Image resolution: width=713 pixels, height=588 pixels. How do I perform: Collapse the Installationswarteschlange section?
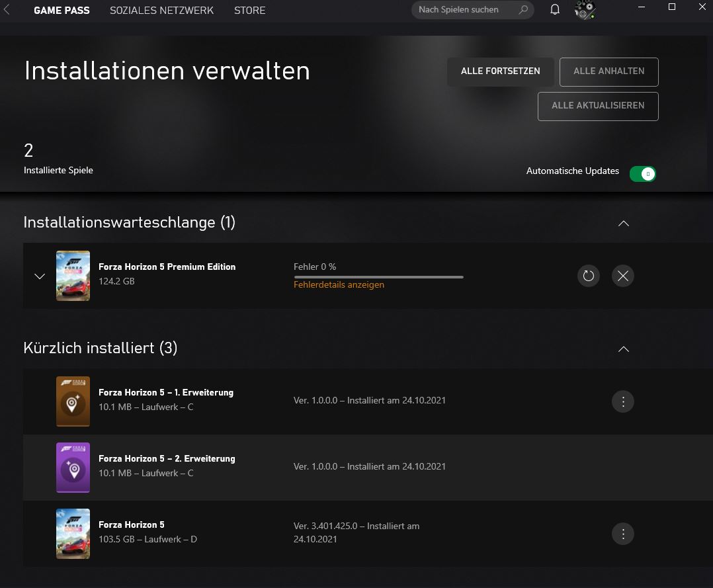coord(624,223)
